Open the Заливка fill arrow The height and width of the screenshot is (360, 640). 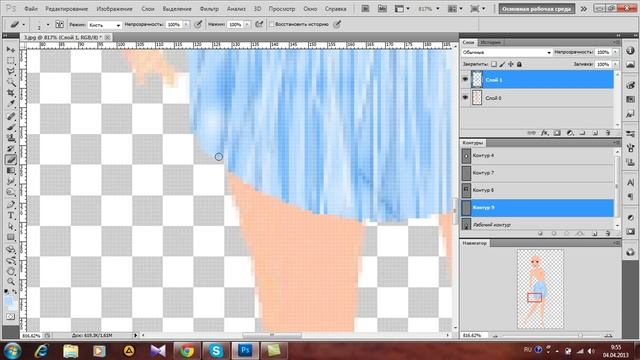(x=615, y=64)
